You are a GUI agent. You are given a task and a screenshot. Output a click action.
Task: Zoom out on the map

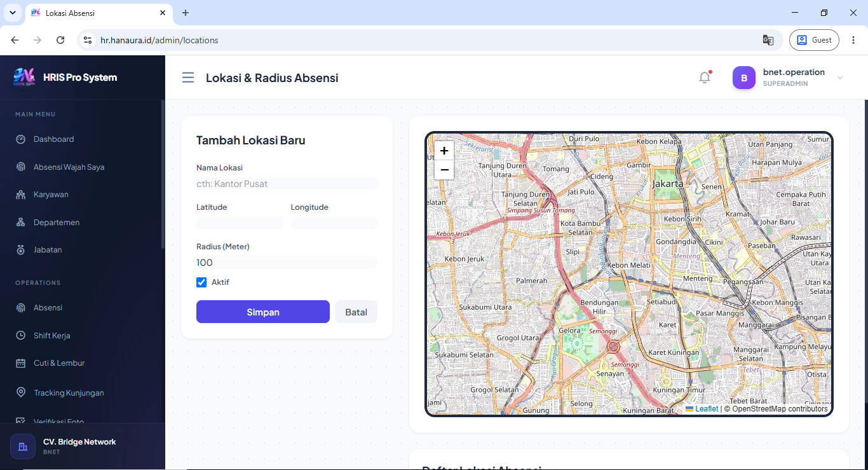tap(444, 170)
